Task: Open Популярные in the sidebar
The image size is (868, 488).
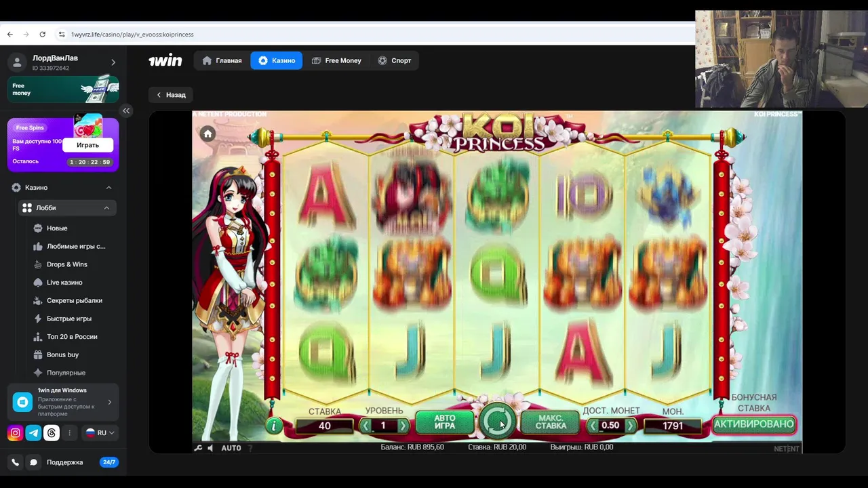Action: [x=68, y=373]
